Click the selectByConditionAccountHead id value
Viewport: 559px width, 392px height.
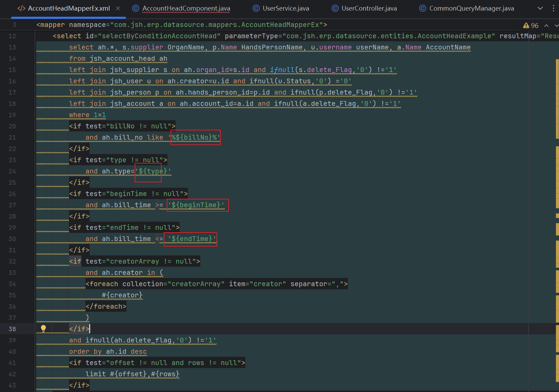tap(159, 36)
